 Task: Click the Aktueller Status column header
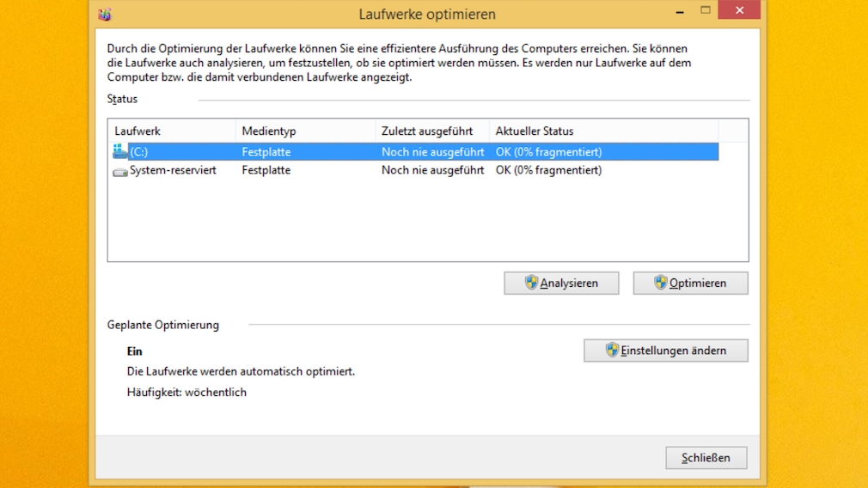pos(602,131)
